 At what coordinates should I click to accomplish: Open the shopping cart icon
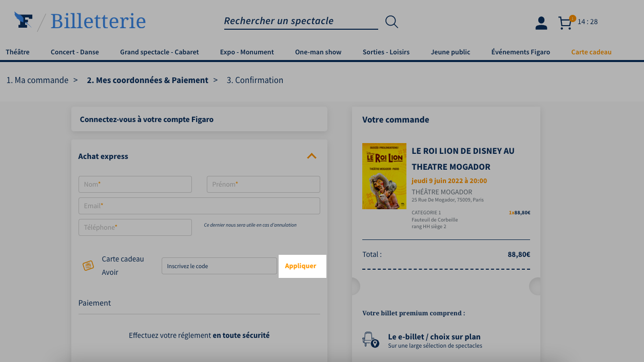(x=565, y=23)
